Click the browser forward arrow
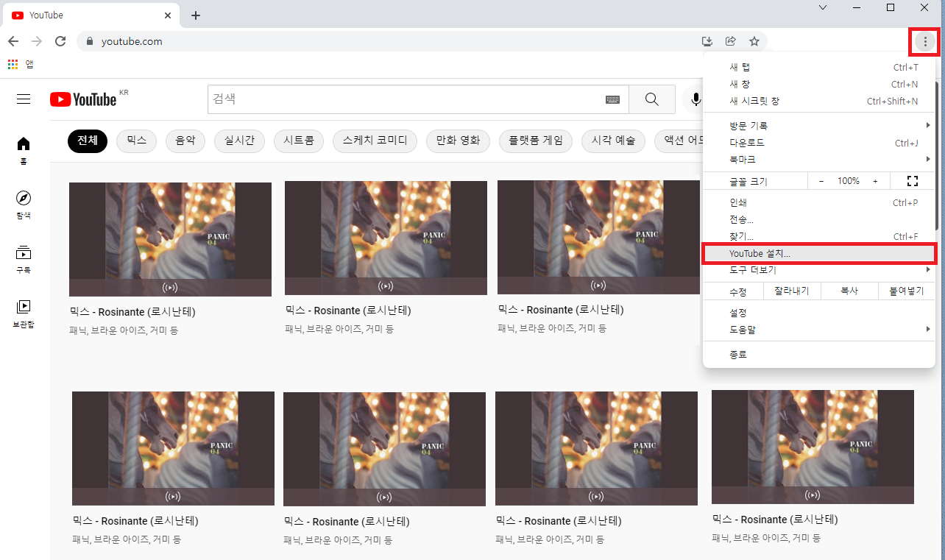 click(x=37, y=41)
